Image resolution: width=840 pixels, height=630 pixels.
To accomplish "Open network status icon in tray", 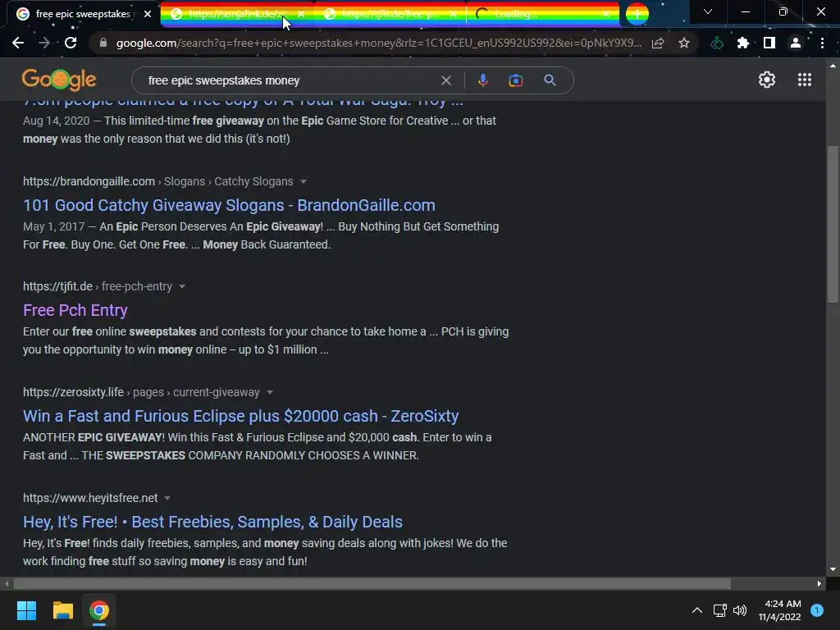I will tap(719, 610).
